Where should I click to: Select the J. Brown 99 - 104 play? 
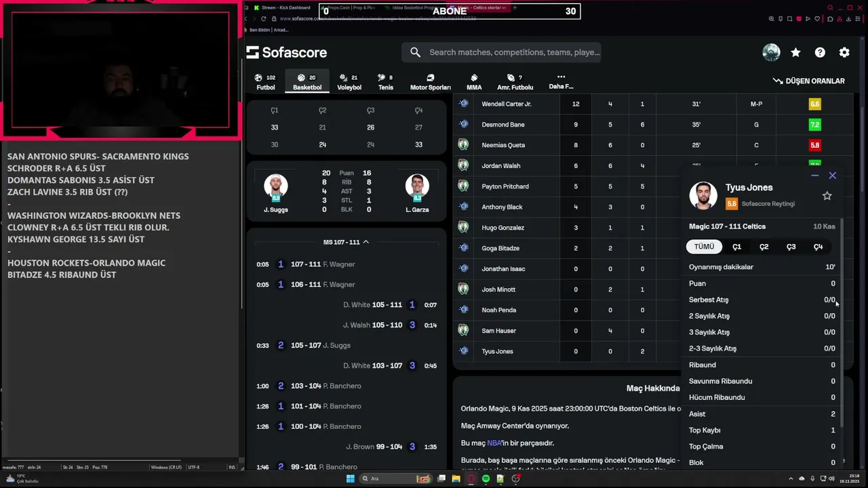point(346,447)
